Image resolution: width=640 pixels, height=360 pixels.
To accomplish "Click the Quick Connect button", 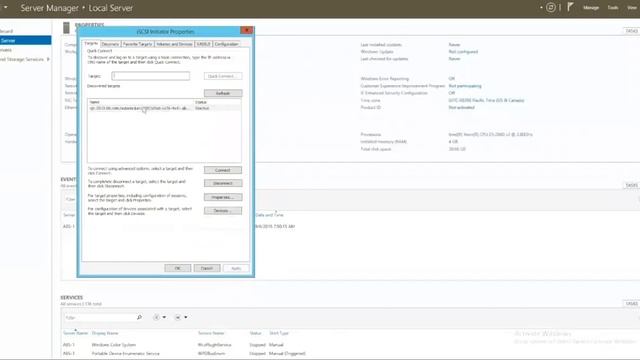I will click(223, 76).
